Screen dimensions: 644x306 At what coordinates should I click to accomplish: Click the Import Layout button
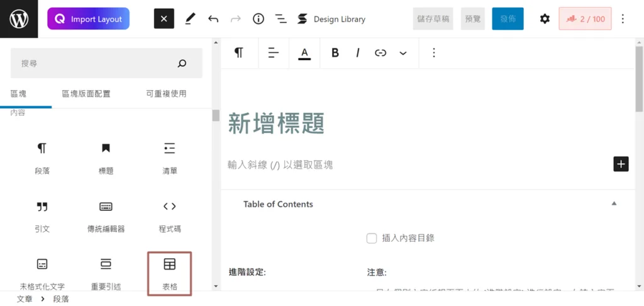click(88, 19)
